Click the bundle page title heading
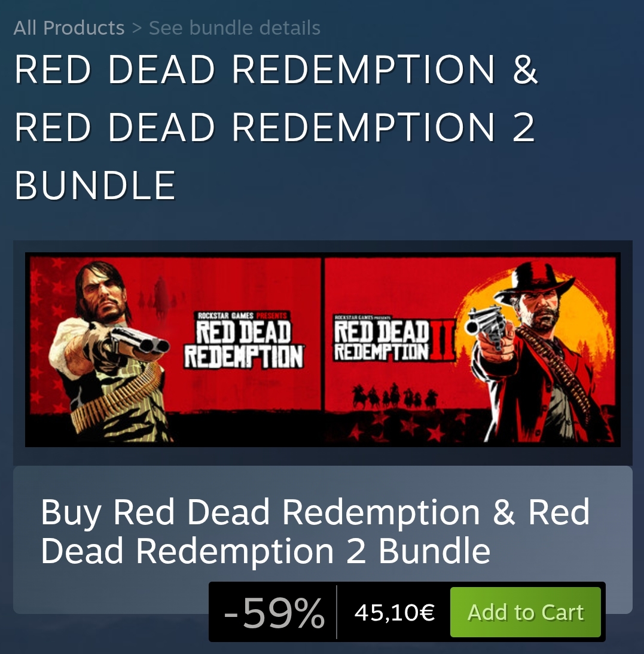 tap(276, 127)
